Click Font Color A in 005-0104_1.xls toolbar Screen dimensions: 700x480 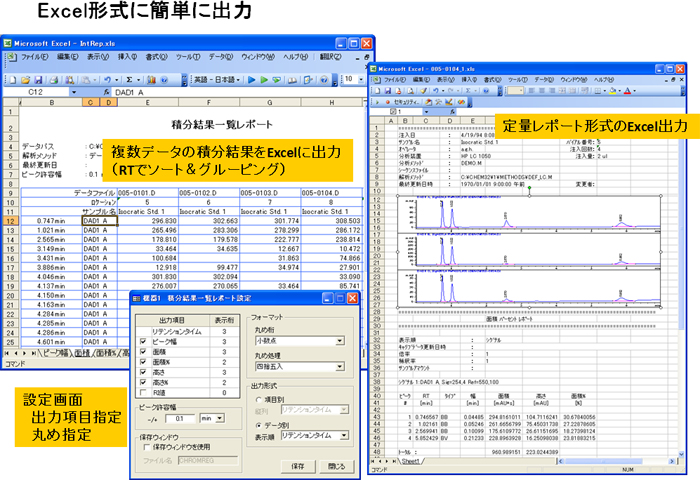click(627, 91)
